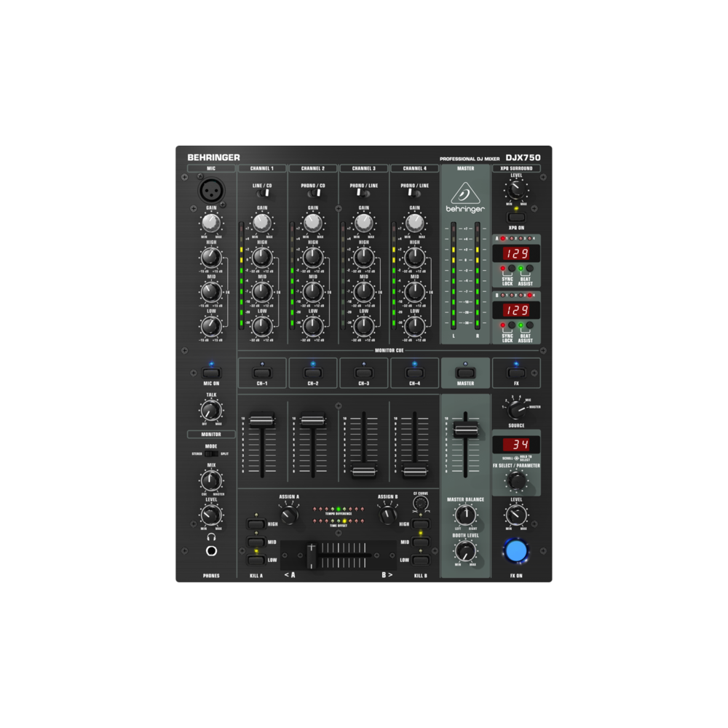
Task: Adjust the Channel 1 HIGH EQ knob
Action: [x=262, y=257]
